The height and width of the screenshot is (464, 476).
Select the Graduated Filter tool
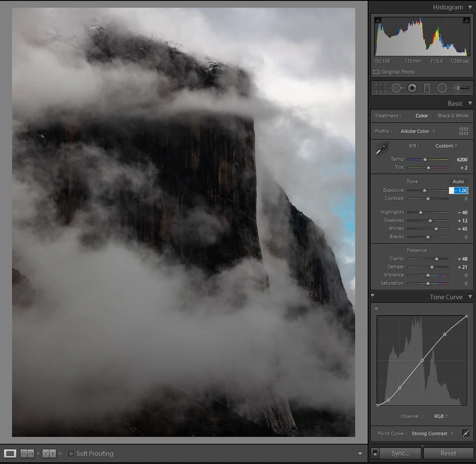point(427,88)
